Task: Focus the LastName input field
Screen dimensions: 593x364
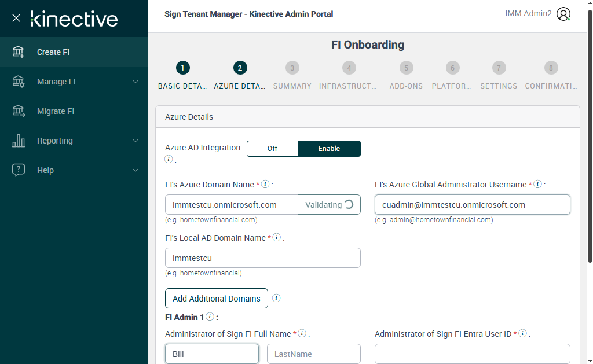Action: (314, 354)
